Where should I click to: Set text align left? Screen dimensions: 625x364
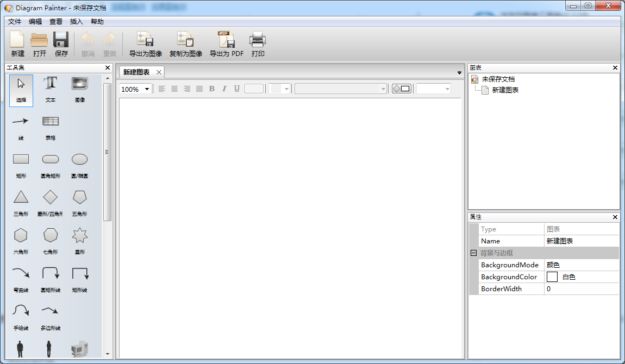162,89
